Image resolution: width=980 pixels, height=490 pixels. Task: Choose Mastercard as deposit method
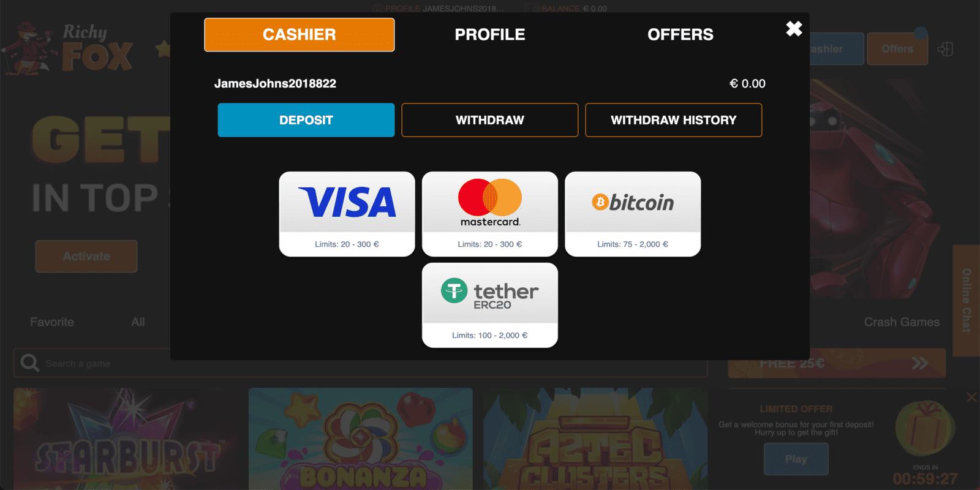(490, 214)
